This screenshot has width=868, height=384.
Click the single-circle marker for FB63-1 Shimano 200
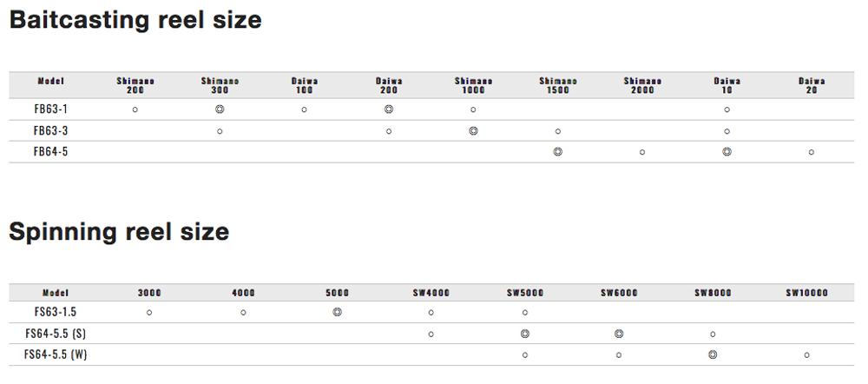tap(135, 109)
